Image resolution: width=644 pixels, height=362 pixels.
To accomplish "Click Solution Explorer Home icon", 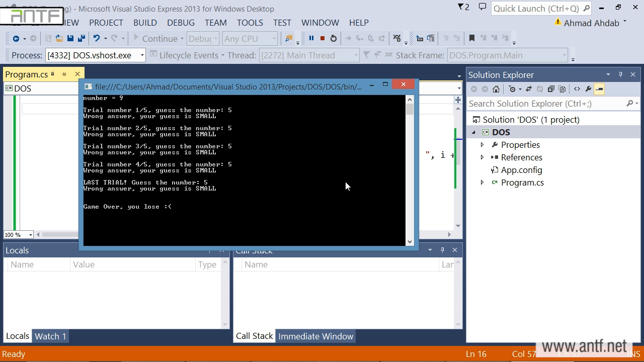I will [496, 89].
